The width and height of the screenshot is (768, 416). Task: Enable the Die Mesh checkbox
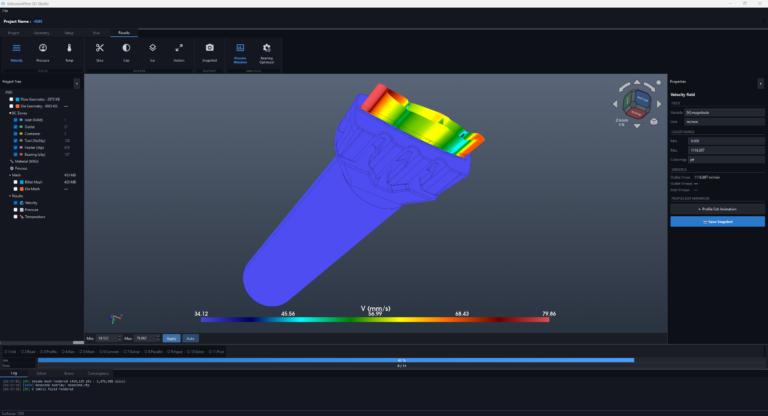(x=15, y=189)
